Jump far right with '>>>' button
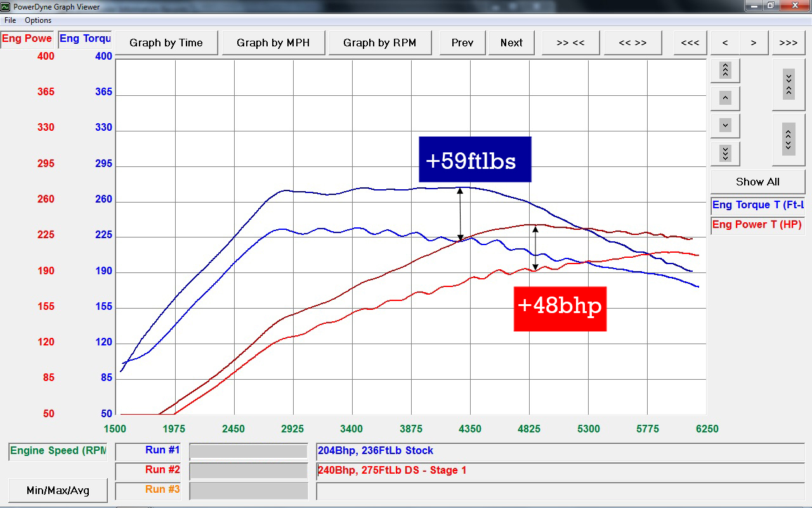 (x=789, y=43)
